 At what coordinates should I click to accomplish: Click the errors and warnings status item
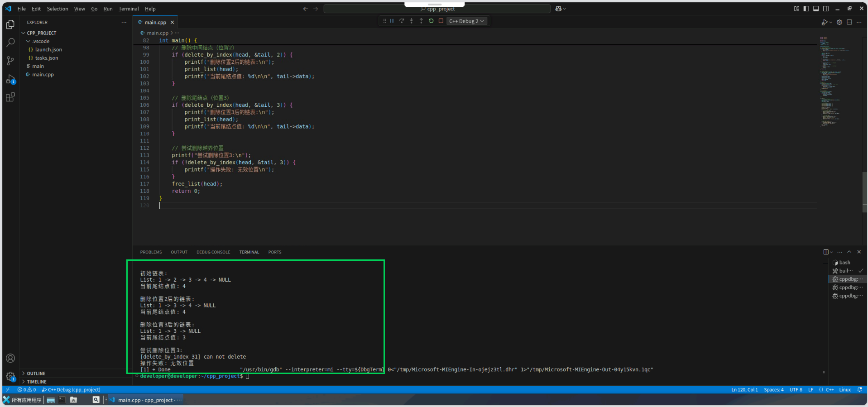(x=27, y=390)
